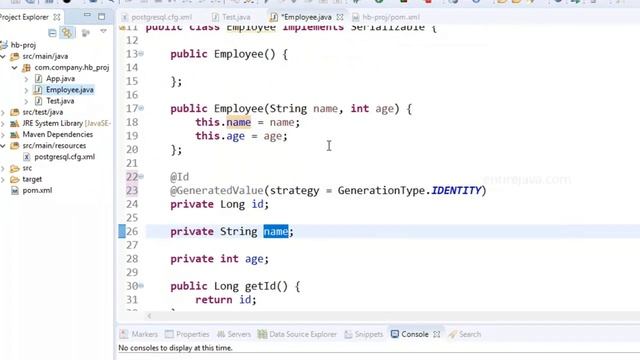Click the highlighted 'name' field on line 26
Viewport: 640px width, 360px height.
click(x=276, y=231)
